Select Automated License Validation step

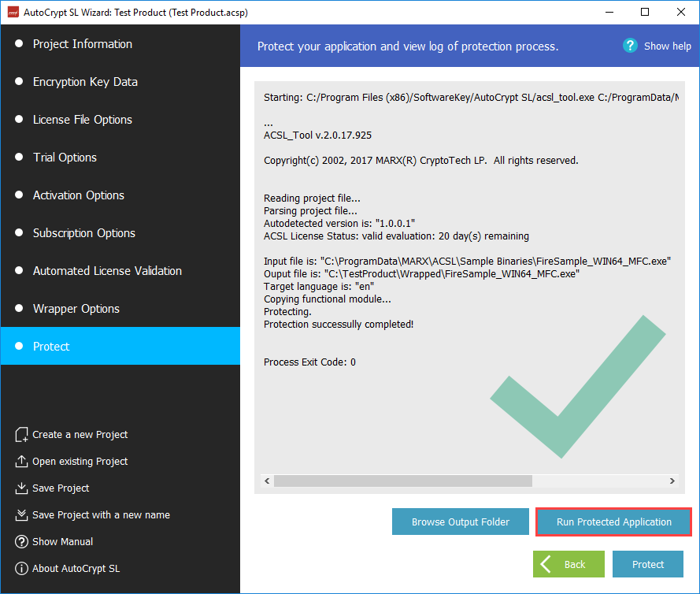pyautogui.click(x=120, y=271)
